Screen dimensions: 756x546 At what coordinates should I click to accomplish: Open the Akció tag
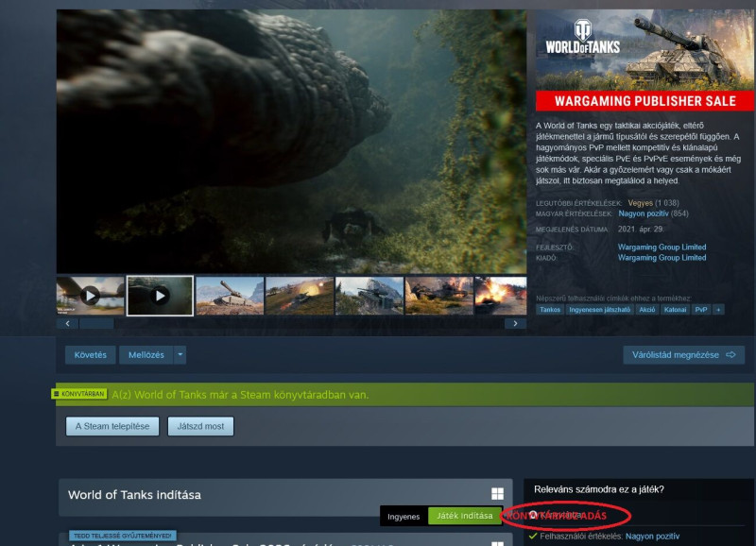[647, 310]
